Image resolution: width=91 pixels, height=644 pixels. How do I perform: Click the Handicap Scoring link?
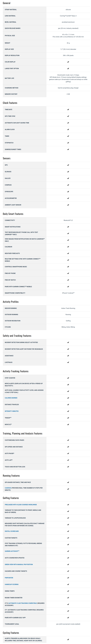[x=11, y=584]
